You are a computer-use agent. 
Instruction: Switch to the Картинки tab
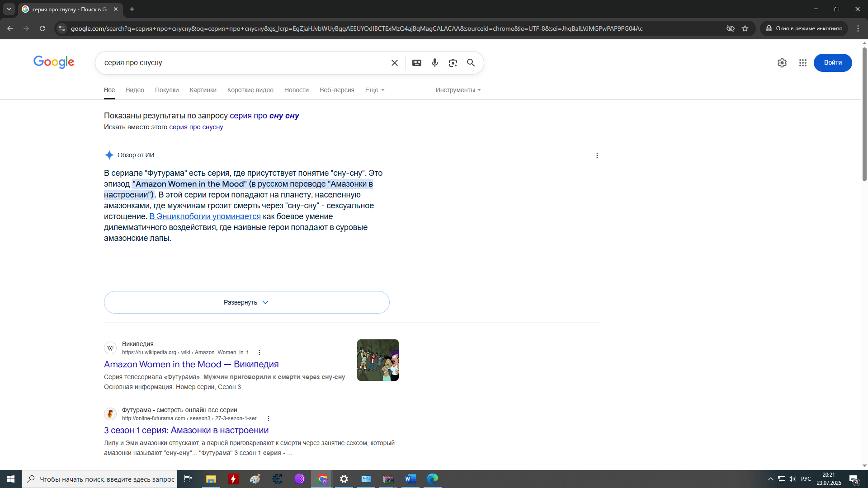click(203, 90)
